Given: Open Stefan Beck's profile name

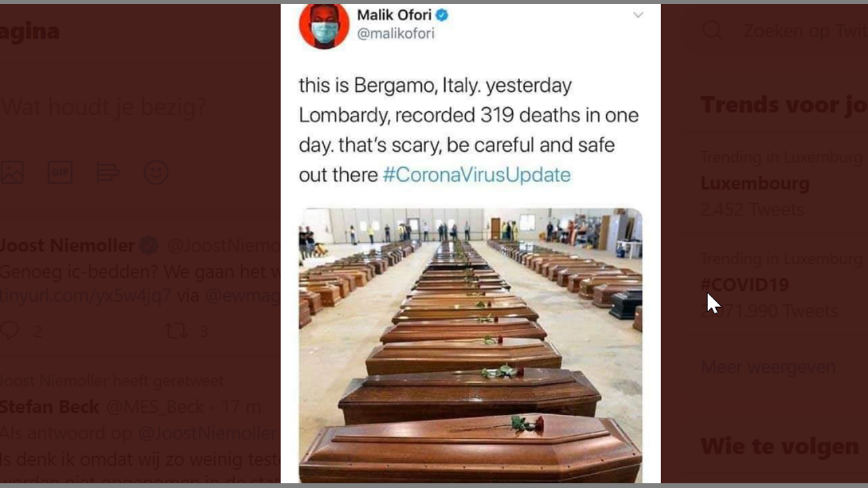Looking at the screenshot, I should (49, 407).
